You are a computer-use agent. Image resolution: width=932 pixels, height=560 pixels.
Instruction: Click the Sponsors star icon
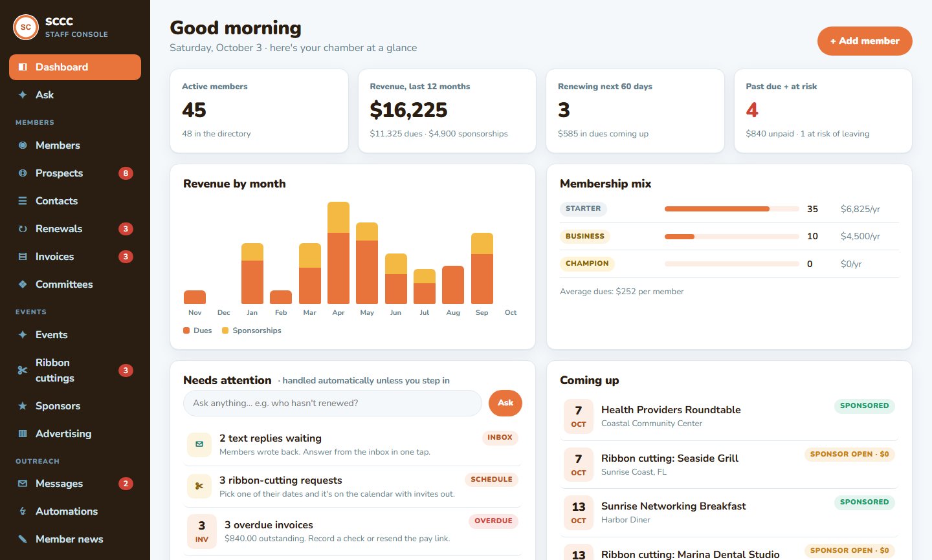tap(23, 406)
